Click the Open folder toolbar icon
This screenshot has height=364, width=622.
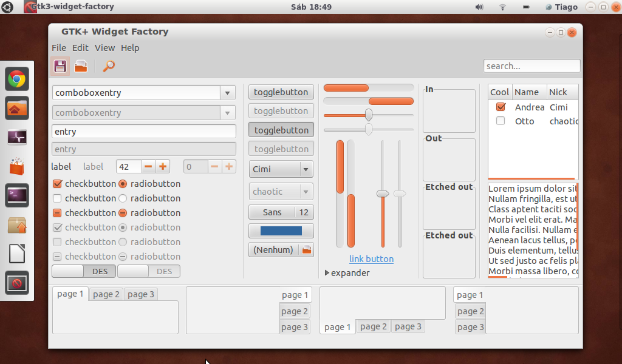[x=81, y=66]
